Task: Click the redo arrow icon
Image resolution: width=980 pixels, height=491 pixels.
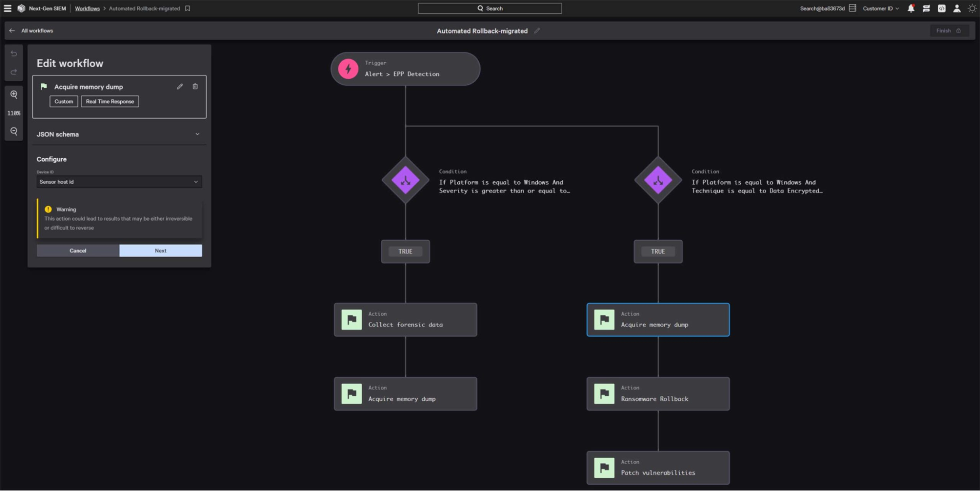Action: point(14,72)
